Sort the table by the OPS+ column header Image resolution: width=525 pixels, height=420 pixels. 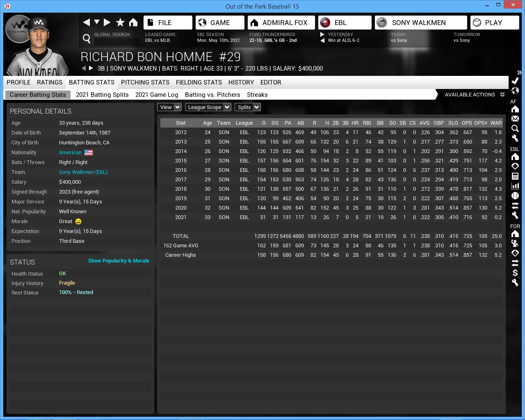coord(481,123)
